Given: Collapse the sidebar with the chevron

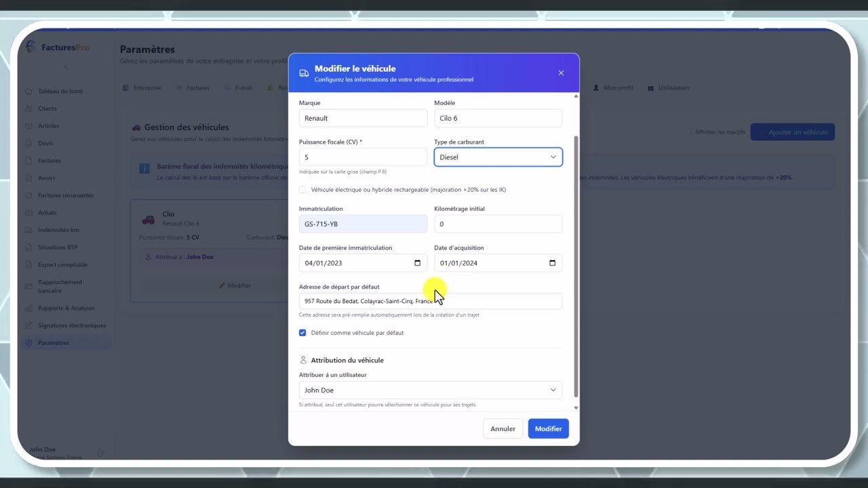Looking at the screenshot, I should click(66, 67).
